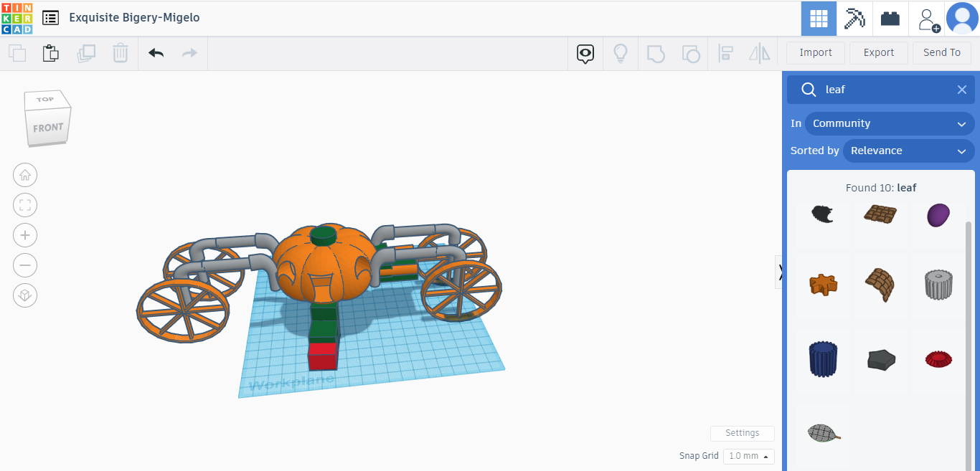
Task: Toggle the shapes panel grid icon
Action: 818,18
